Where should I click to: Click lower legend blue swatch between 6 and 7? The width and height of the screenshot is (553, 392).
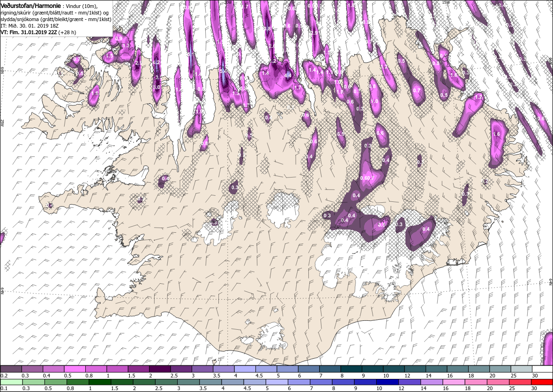(299, 382)
